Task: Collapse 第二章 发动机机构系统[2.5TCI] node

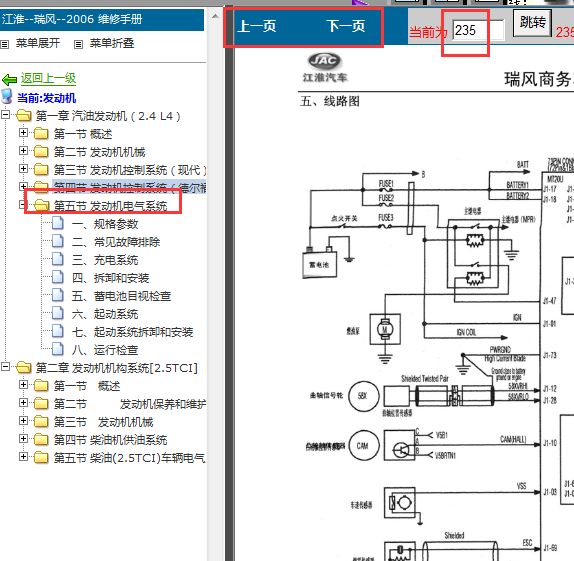Action: (5, 366)
